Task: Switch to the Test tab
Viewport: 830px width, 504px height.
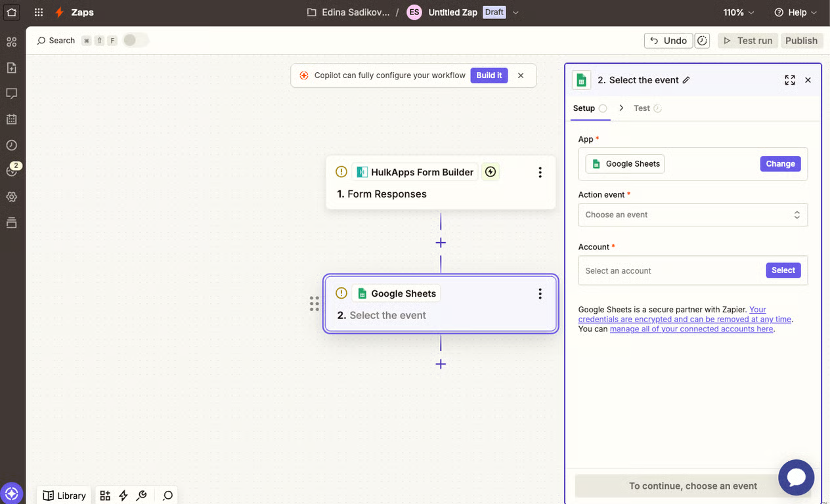Action: point(647,108)
